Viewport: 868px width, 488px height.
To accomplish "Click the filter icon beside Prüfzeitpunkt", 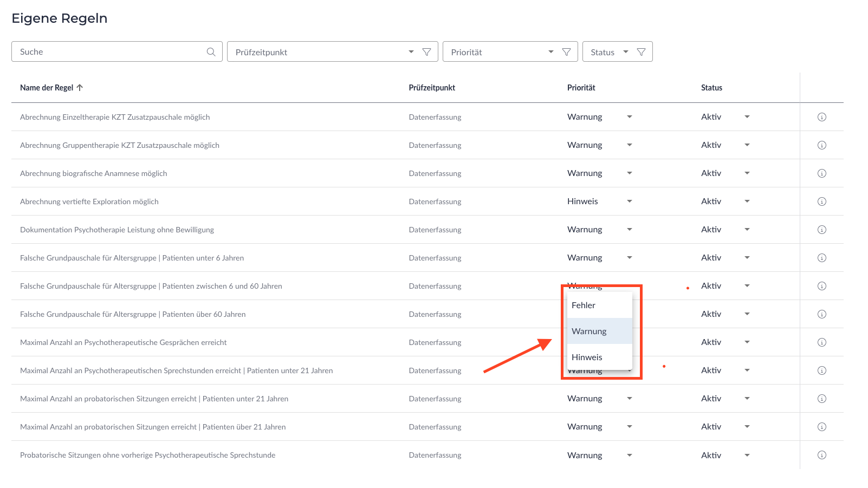I will [x=426, y=52].
